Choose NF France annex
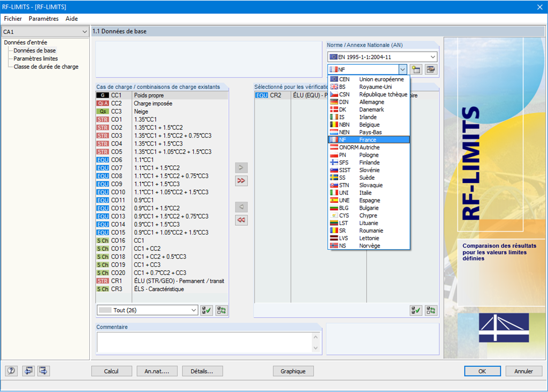This screenshot has height=392, width=548. [369, 140]
